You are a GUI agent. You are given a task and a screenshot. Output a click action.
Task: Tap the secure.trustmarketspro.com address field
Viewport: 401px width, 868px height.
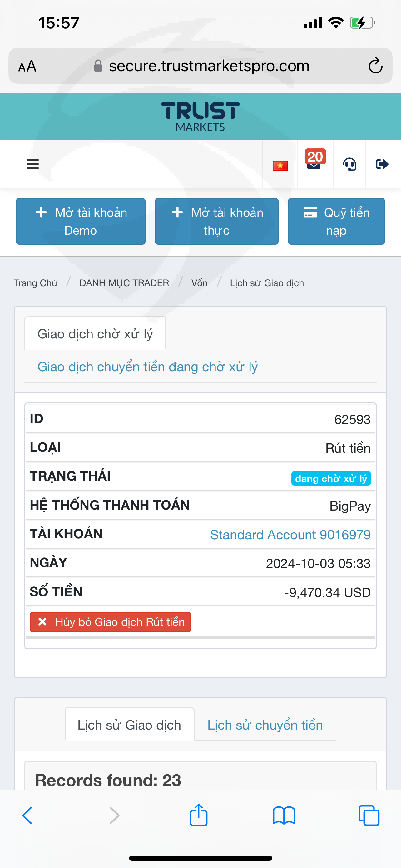pos(209,66)
